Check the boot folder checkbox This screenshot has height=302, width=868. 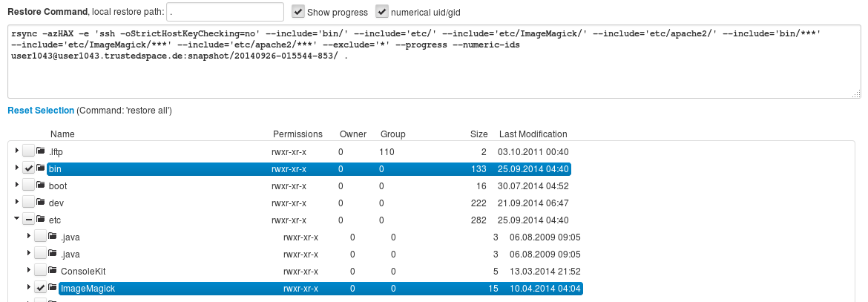(x=28, y=186)
